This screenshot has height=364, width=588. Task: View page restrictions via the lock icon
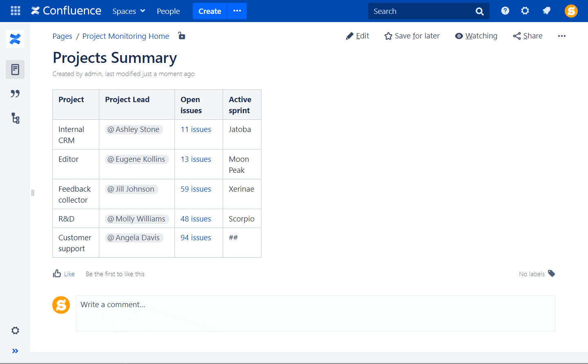point(181,36)
